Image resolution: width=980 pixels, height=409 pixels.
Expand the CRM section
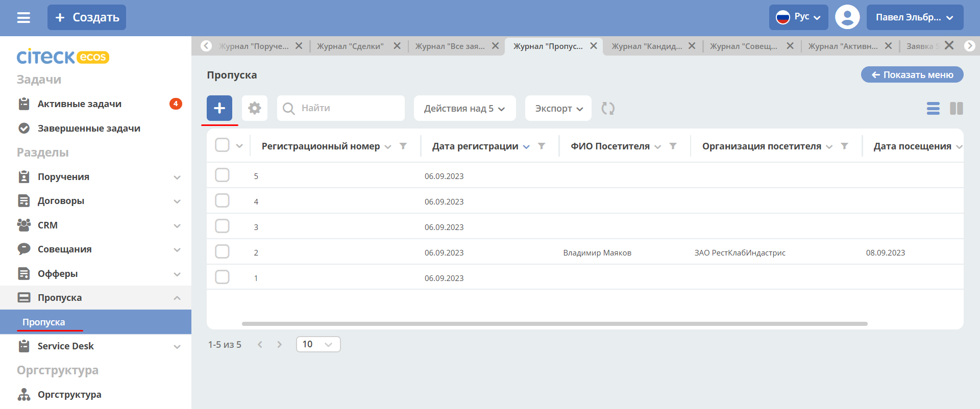[177, 225]
